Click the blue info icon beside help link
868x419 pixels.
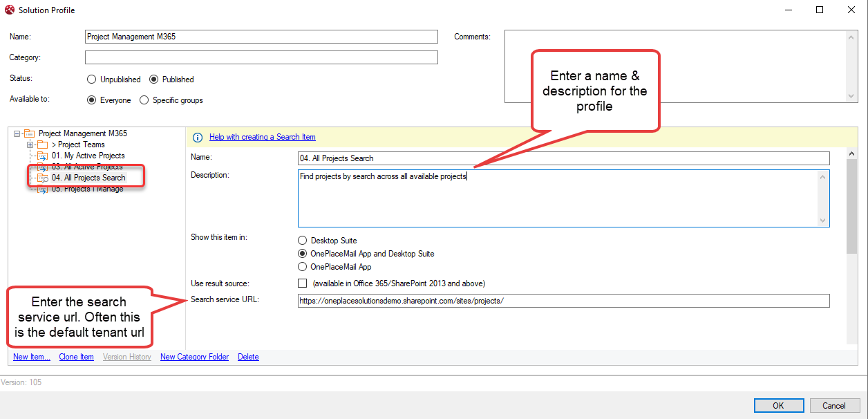click(x=198, y=137)
